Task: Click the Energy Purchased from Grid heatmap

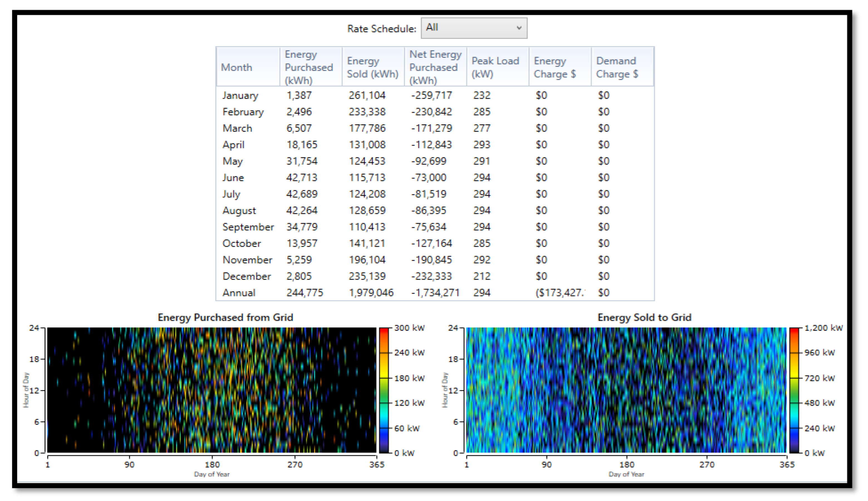Action: coord(211,390)
